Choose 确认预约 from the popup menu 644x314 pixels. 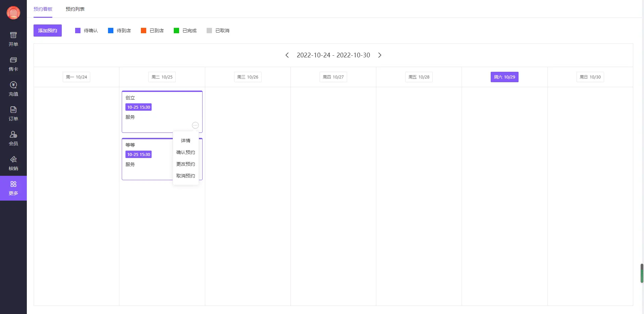pyautogui.click(x=185, y=152)
